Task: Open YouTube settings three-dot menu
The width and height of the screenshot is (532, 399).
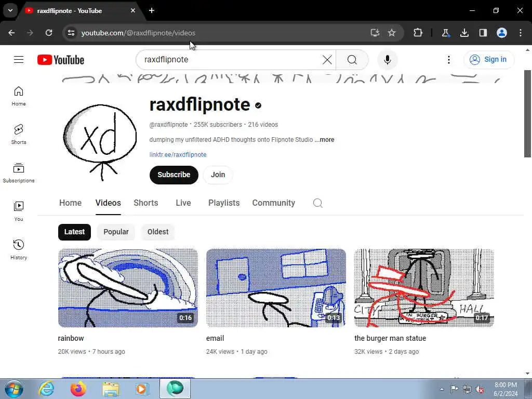Action: [x=448, y=60]
